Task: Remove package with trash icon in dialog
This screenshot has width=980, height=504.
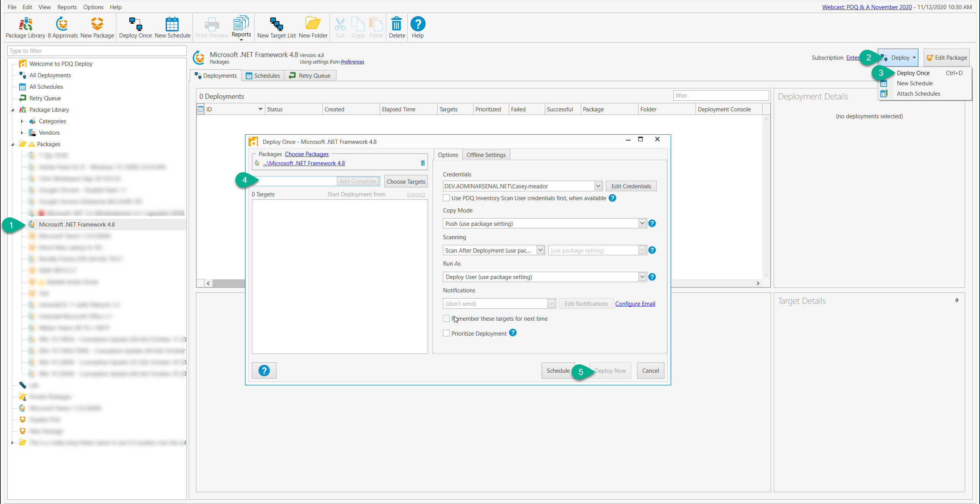Action: [x=423, y=163]
